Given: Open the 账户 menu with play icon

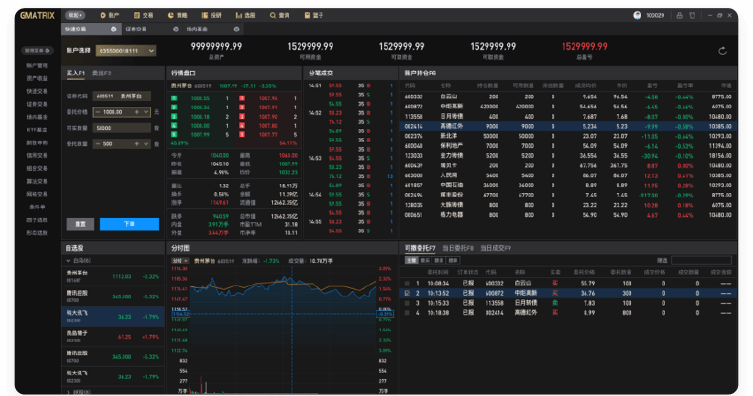Looking at the screenshot, I should (102, 15).
